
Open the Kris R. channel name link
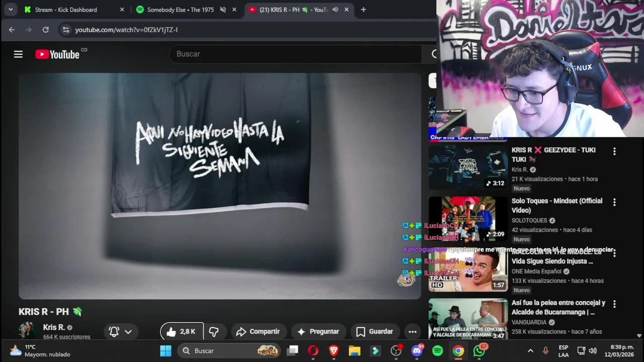point(54,327)
